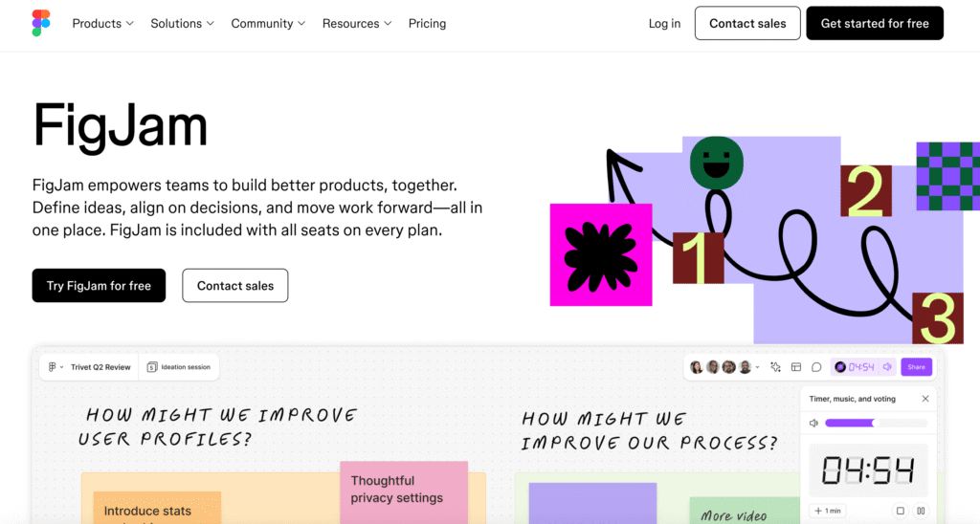Viewport: 980px width, 524px height.
Task: Click the layout panel icon in the FigJam toolbar
Action: point(796,367)
